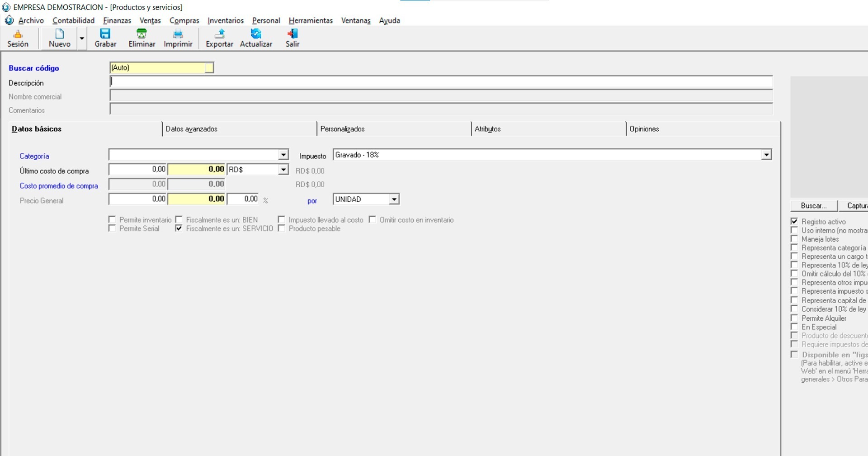Open the Impuesto dropdown list
The height and width of the screenshot is (456, 868).
tap(766, 155)
